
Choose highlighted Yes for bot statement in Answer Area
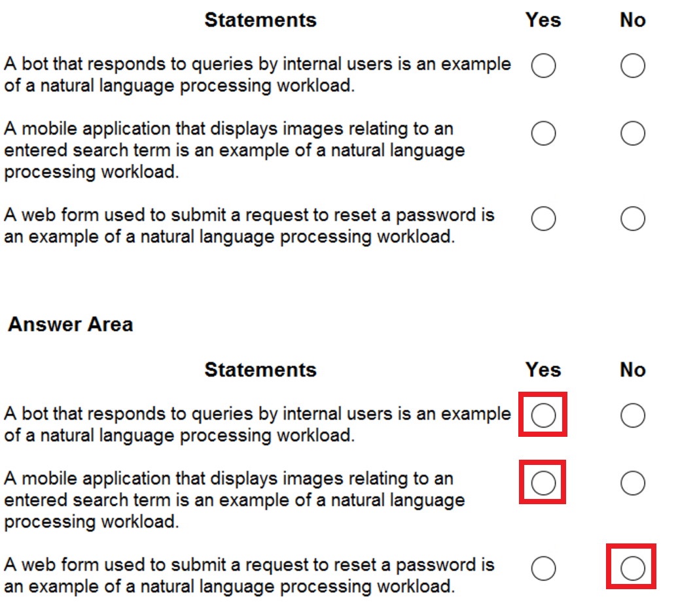(x=543, y=415)
